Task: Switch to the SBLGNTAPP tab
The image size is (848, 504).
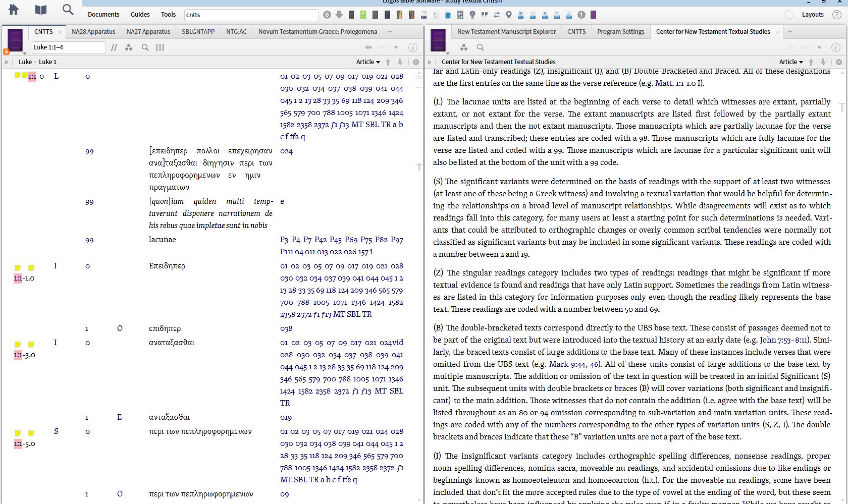Action: 198,32
